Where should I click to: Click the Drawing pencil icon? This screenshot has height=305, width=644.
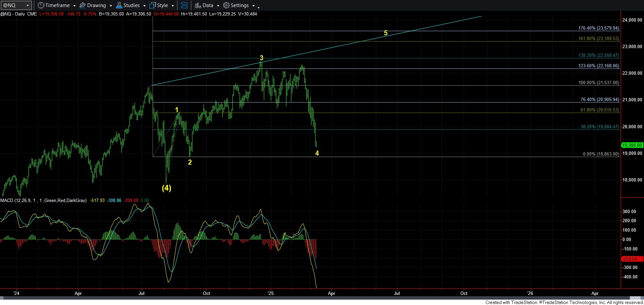coord(82,5)
